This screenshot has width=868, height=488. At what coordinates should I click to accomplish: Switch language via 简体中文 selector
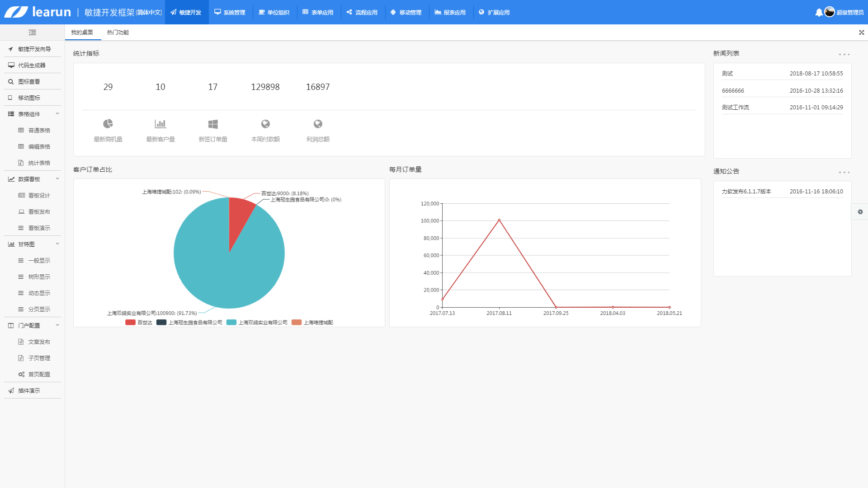coord(149,12)
